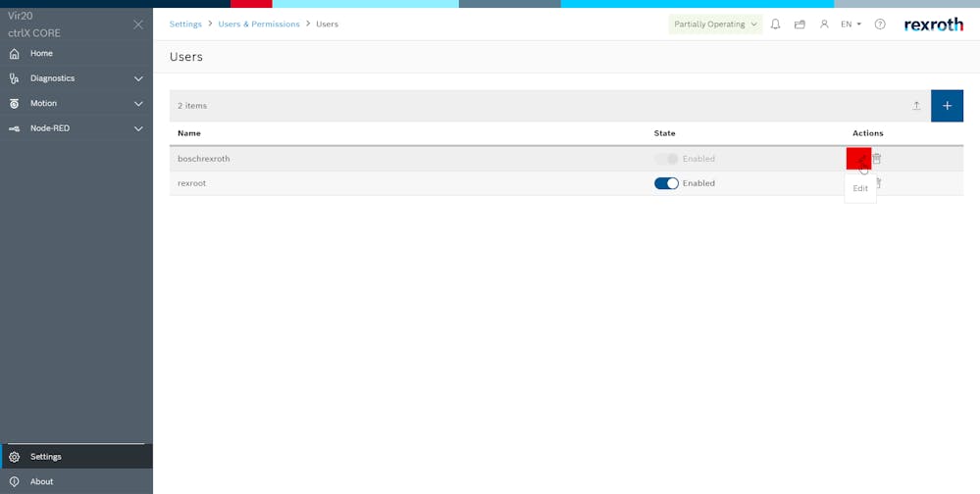
Task: Open the Partially Operating status dropdown
Action: (715, 25)
